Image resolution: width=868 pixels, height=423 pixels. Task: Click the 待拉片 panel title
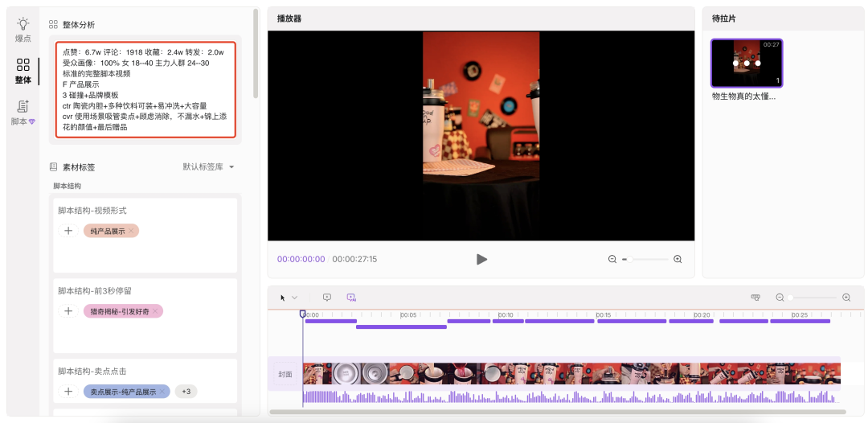click(724, 18)
